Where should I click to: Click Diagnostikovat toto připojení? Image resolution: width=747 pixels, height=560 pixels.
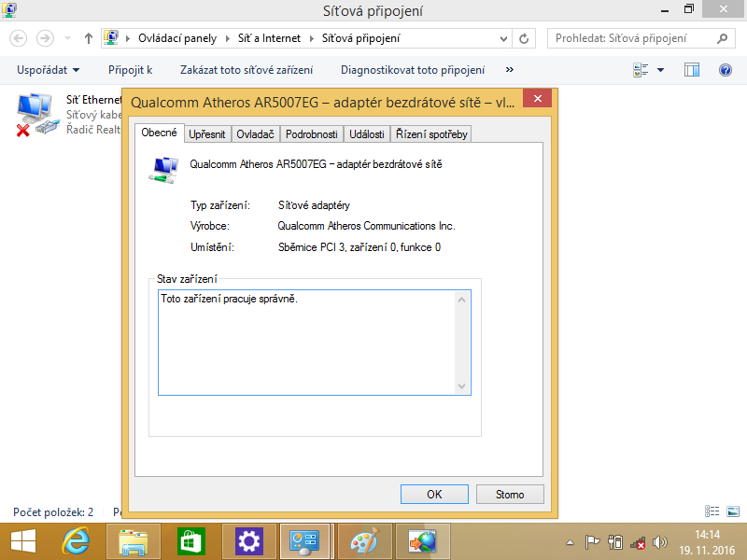click(x=413, y=70)
